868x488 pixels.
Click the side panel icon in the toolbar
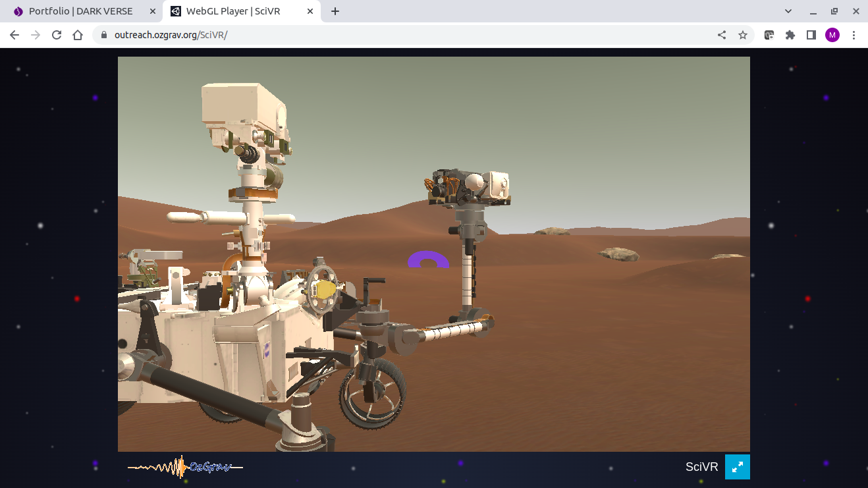point(811,35)
